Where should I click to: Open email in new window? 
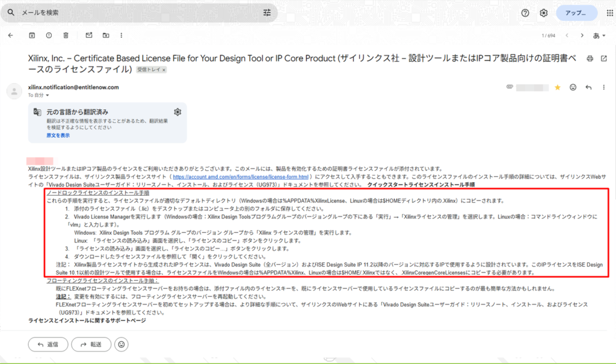[x=604, y=58]
